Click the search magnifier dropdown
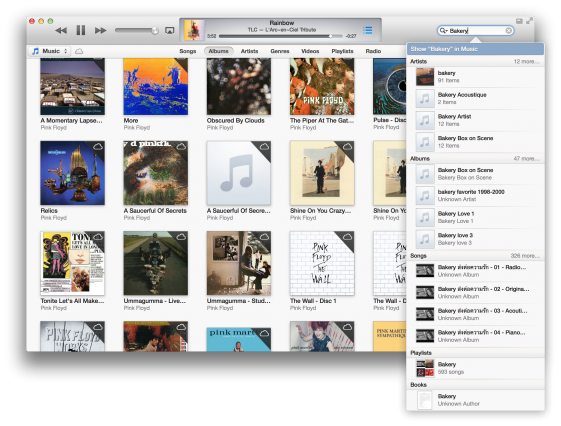The width and height of the screenshot is (561, 426). coord(443,31)
